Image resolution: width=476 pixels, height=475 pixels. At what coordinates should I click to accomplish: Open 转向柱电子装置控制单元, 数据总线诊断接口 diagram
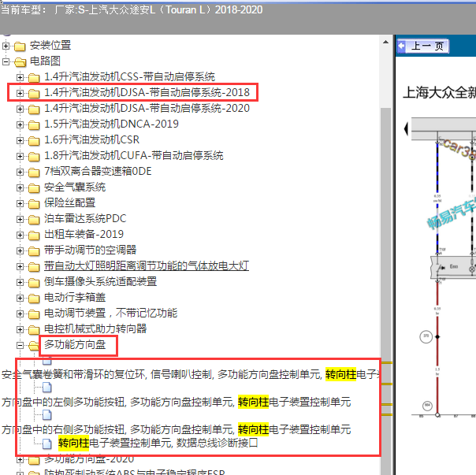pyautogui.click(x=158, y=443)
